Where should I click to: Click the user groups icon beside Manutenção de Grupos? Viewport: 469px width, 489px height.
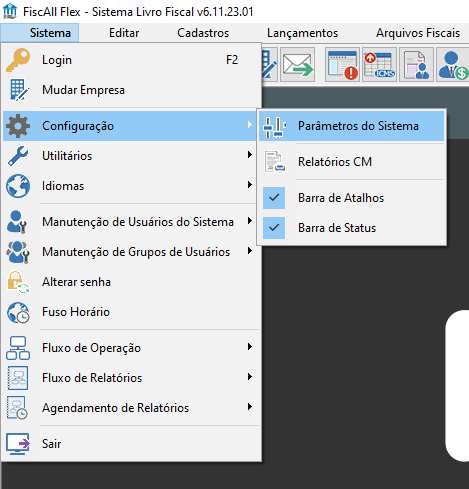point(18,252)
